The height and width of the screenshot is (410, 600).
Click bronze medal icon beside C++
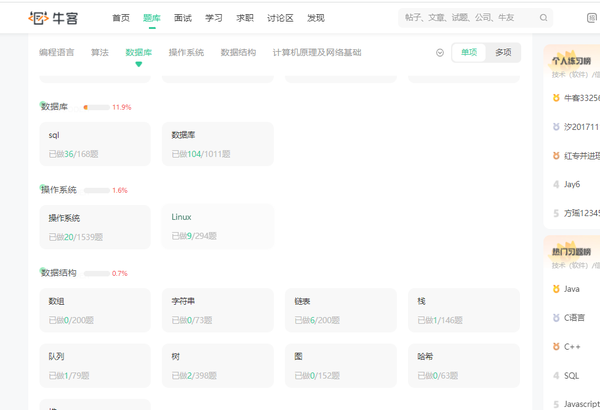(x=556, y=346)
